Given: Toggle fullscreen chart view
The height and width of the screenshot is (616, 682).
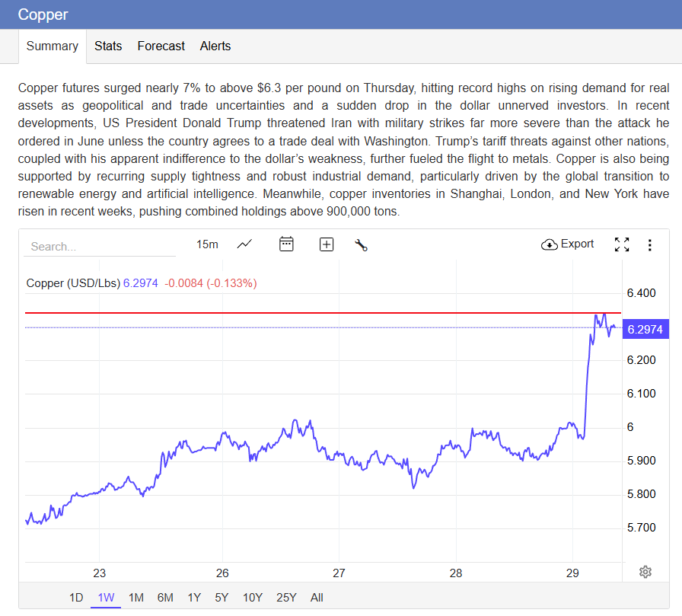Looking at the screenshot, I should (622, 244).
